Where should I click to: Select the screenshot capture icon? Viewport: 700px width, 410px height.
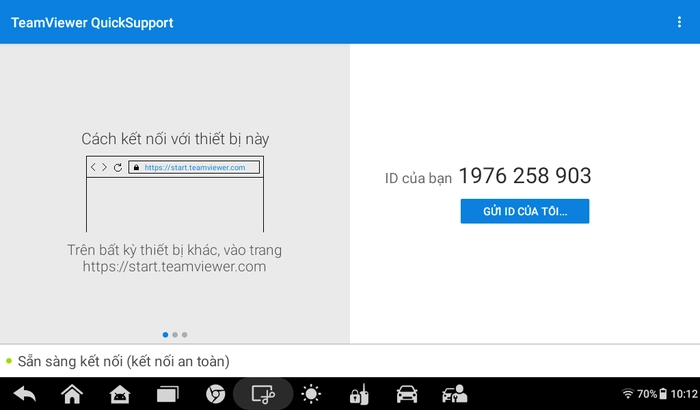coord(263,394)
